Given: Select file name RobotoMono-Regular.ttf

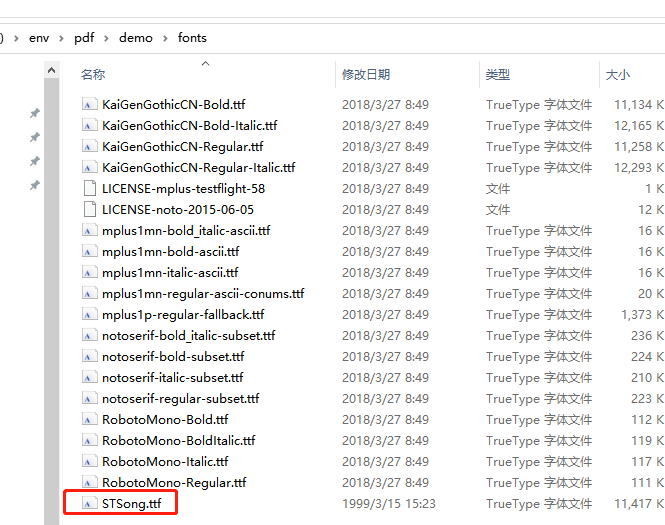Looking at the screenshot, I should pyautogui.click(x=174, y=482).
